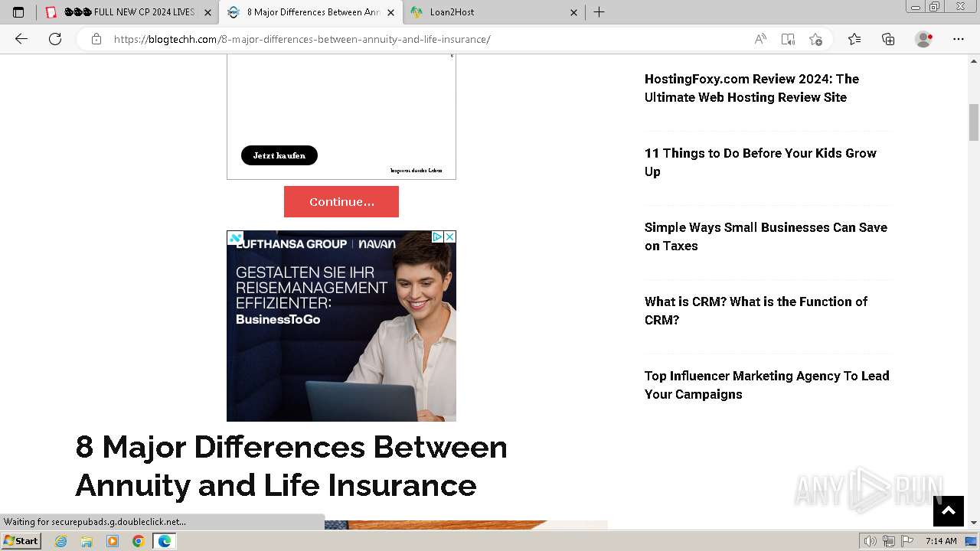Open the Settings and more ellipsis menu
This screenshot has height=551, width=980.
(x=959, y=39)
